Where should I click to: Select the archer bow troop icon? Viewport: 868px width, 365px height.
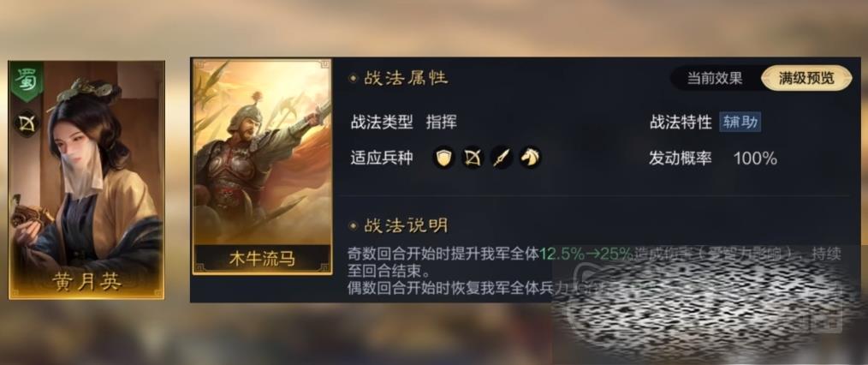(473, 159)
